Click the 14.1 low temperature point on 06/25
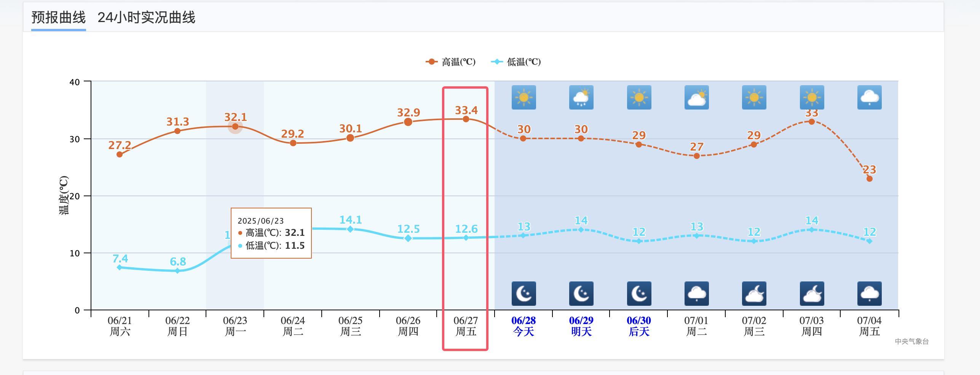 [350, 229]
